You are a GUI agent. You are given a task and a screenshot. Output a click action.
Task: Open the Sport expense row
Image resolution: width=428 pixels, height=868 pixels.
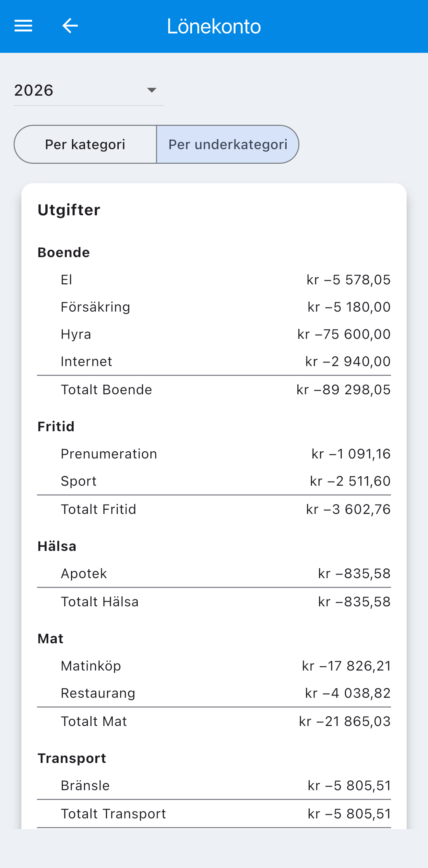pos(214,481)
